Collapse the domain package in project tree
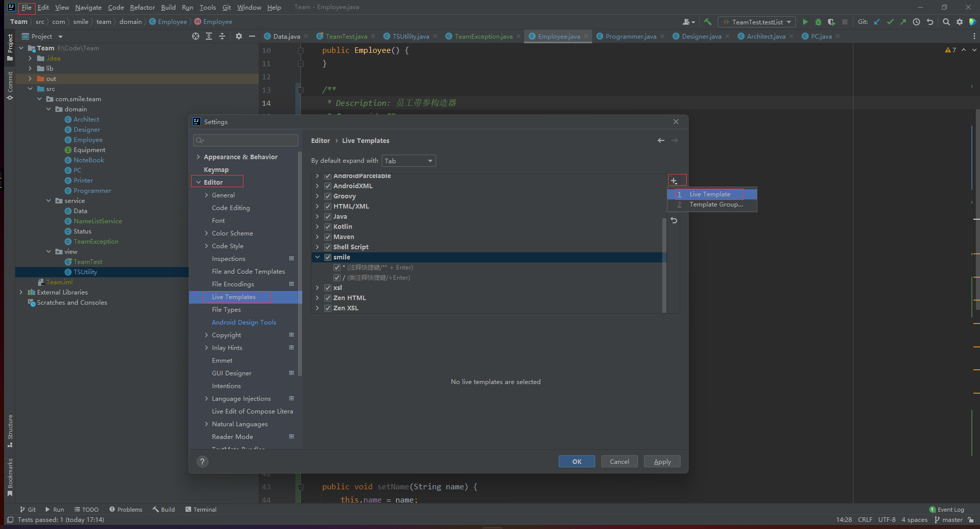This screenshot has width=980, height=529. 49,109
